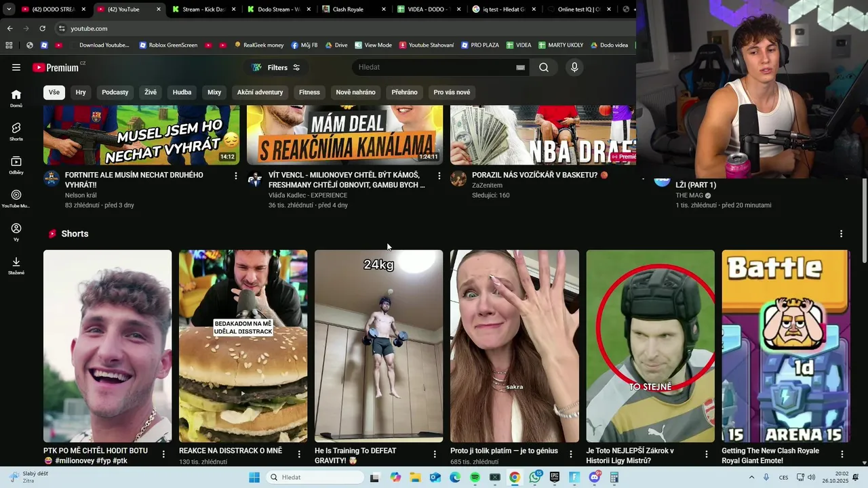Open YouTube Music in the sidebar
868x488 pixels.
(16, 199)
